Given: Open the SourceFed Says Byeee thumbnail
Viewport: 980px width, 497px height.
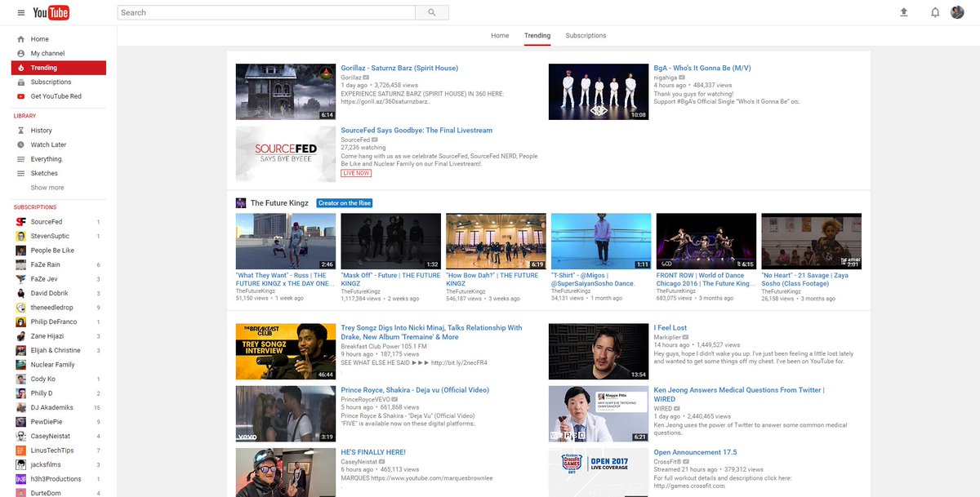Looking at the screenshot, I should click(286, 153).
